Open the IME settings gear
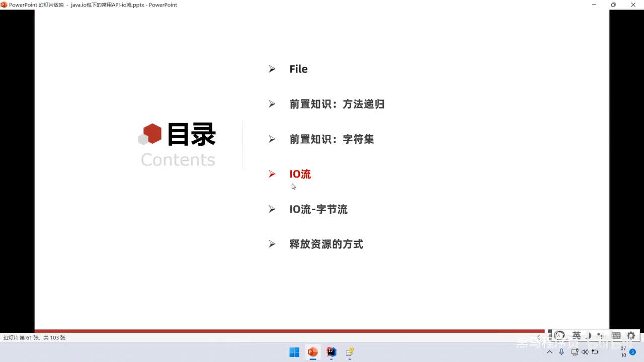The height and width of the screenshot is (362, 644). (631, 335)
